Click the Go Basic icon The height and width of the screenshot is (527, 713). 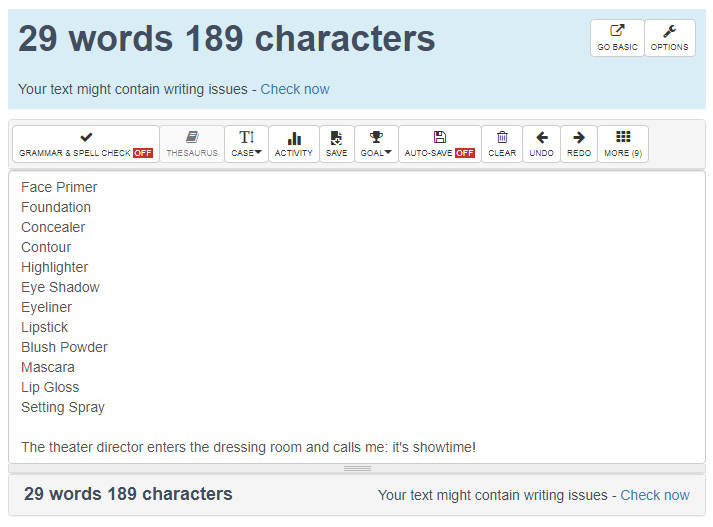tap(617, 32)
